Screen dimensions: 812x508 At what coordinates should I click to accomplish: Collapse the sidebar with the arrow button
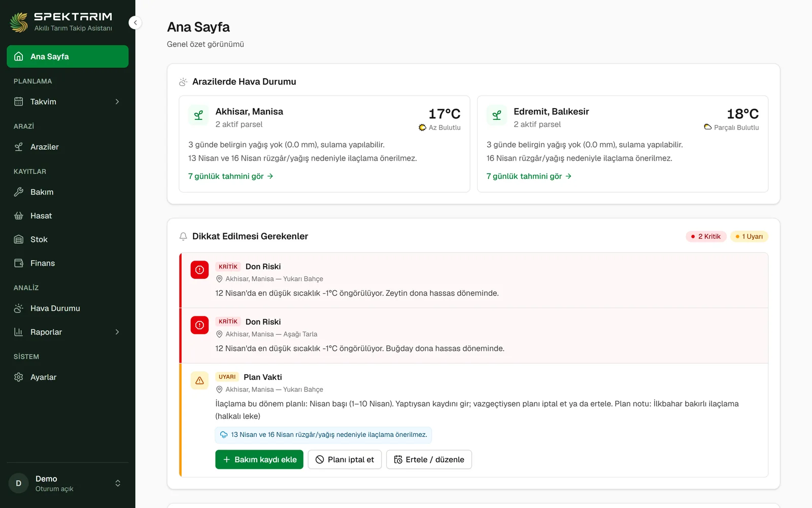pyautogui.click(x=135, y=22)
